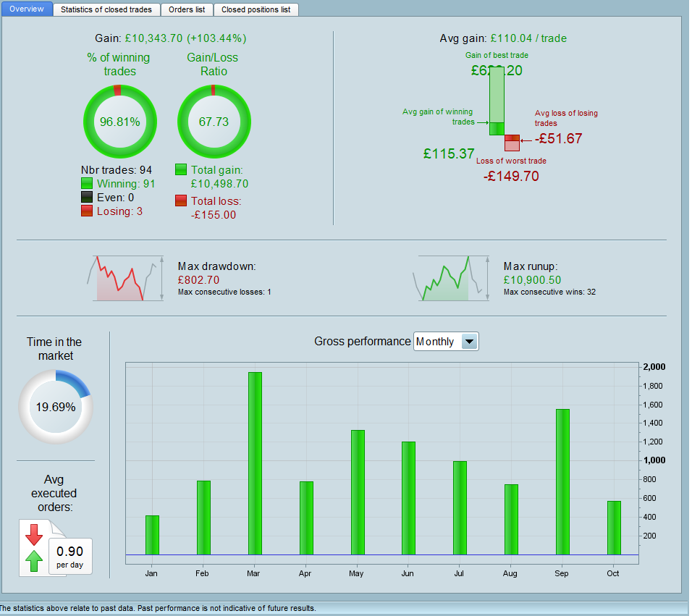Click the red Total loss legend square

pyautogui.click(x=181, y=201)
